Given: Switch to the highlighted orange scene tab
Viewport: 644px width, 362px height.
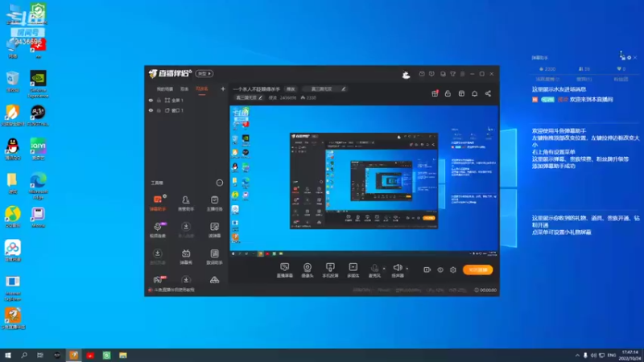Looking at the screenshot, I should click(x=202, y=88).
